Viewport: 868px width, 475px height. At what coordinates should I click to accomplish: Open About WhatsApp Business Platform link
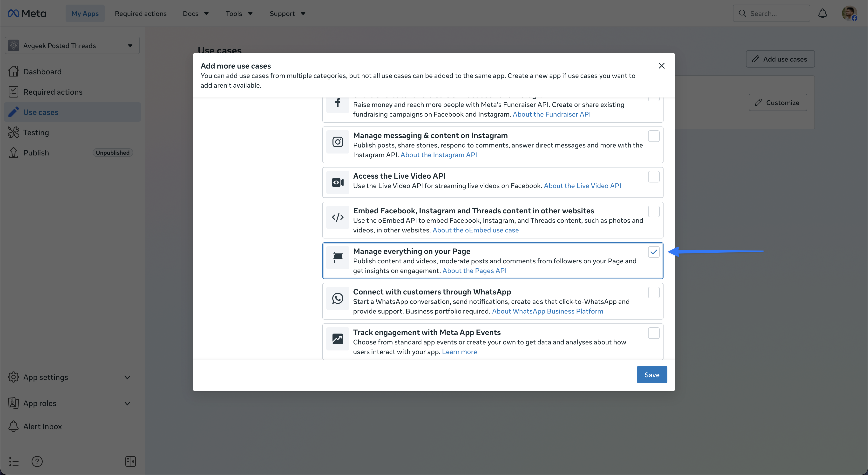coord(548,311)
